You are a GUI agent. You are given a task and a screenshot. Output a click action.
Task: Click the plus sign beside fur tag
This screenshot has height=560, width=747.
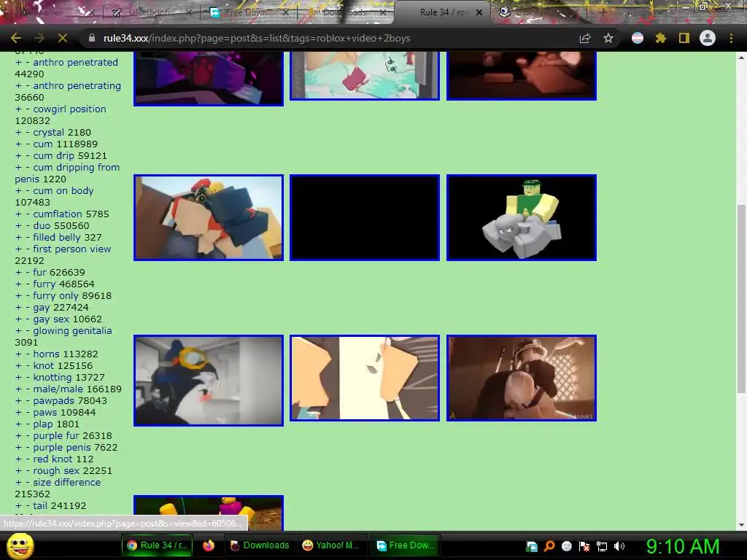pyautogui.click(x=18, y=273)
